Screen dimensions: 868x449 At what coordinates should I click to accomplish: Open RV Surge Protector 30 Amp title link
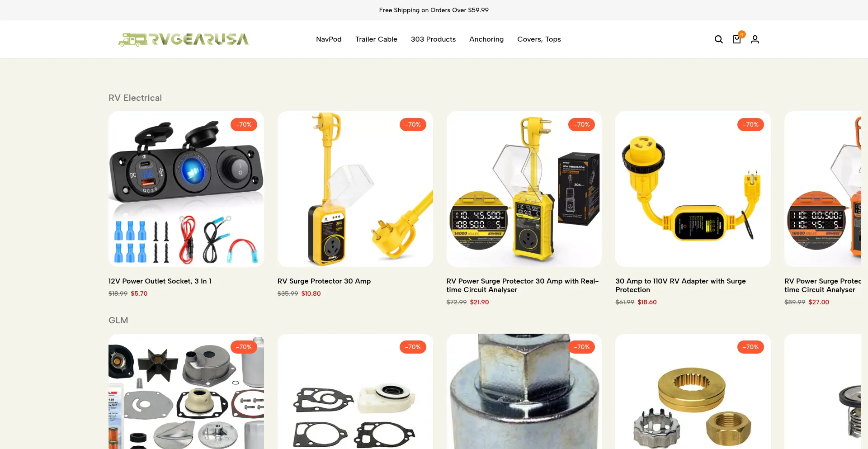point(324,281)
